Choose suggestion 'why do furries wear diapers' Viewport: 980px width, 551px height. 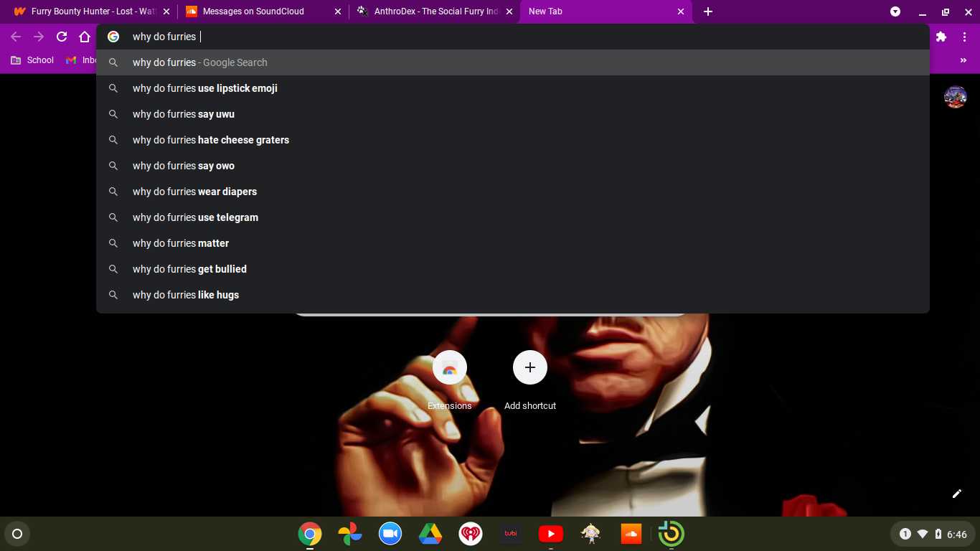[513, 192]
